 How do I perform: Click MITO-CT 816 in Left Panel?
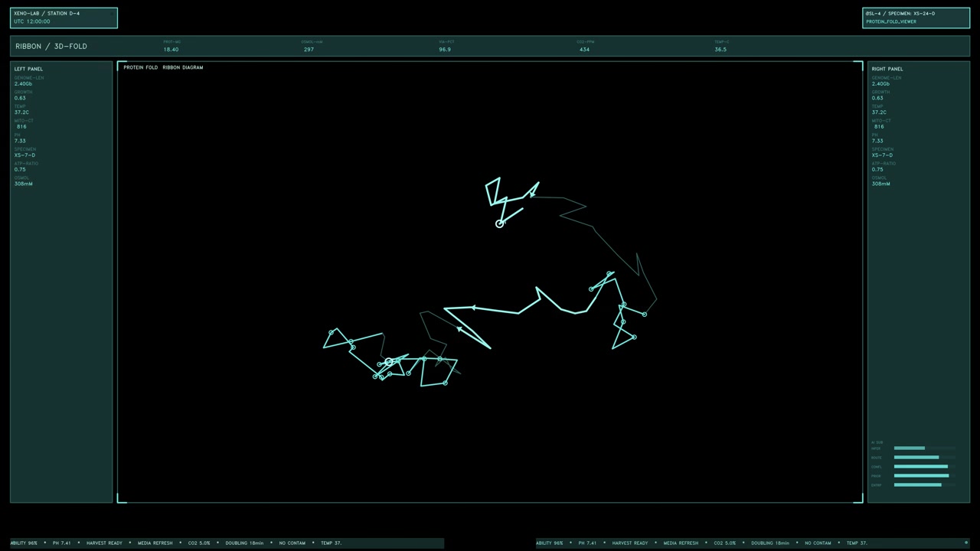tap(24, 124)
